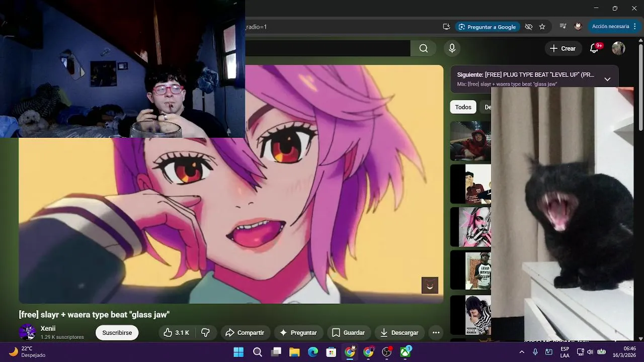Image resolution: width=644 pixels, height=362 pixels.
Task: Click the browser address bar URL field
Action: click(342, 27)
